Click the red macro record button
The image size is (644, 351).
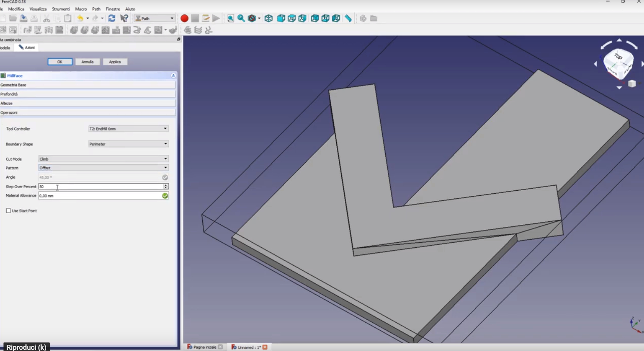point(184,18)
